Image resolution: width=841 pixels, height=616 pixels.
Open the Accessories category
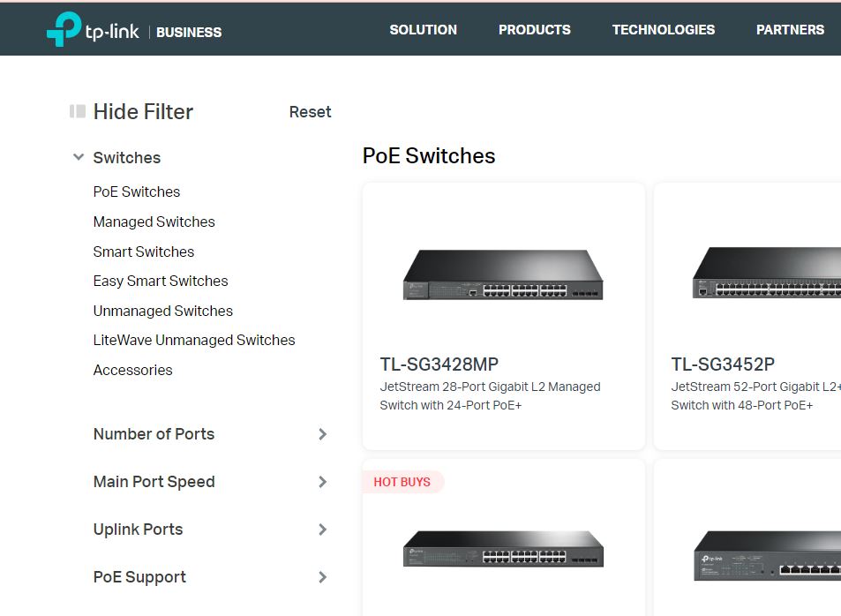[x=133, y=371]
